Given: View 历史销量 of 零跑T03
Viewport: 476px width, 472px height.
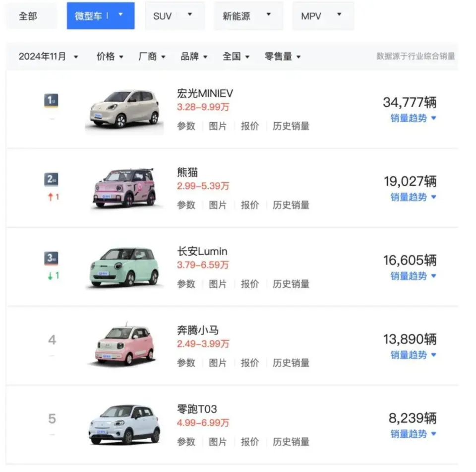Looking at the screenshot, I should pos(291,442).
